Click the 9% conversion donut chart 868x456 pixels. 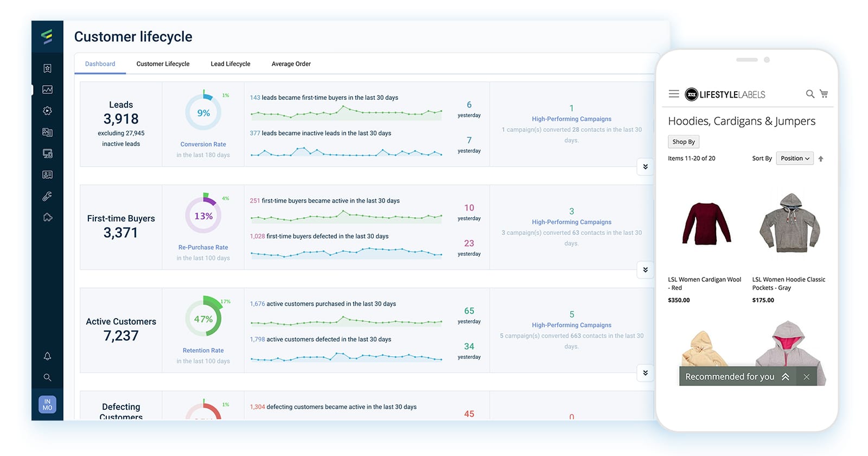(203, 113)
